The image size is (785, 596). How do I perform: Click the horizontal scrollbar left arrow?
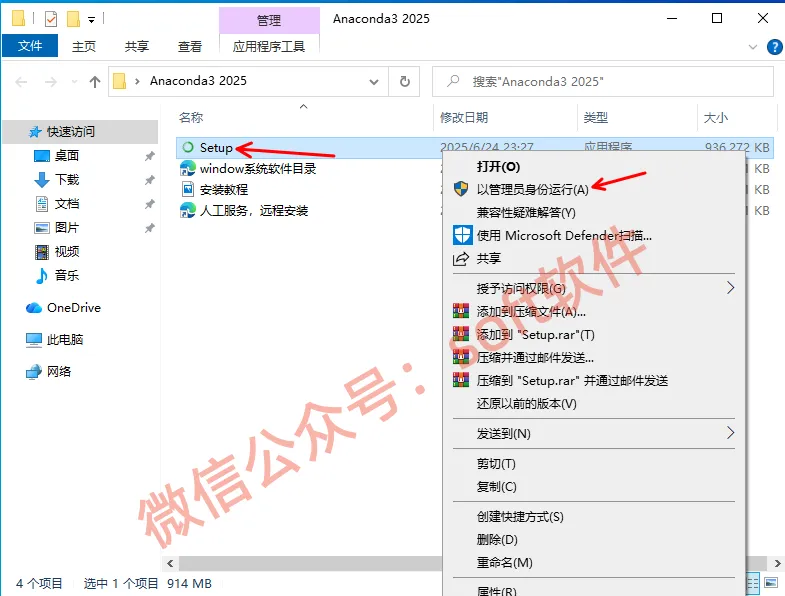[x=170, y=563]
